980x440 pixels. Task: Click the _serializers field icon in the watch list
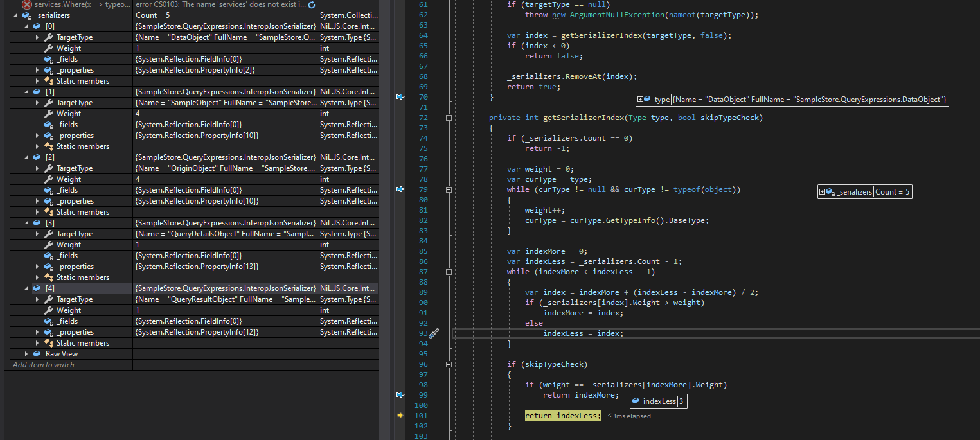pyautogui.click(x=27, y=15)
